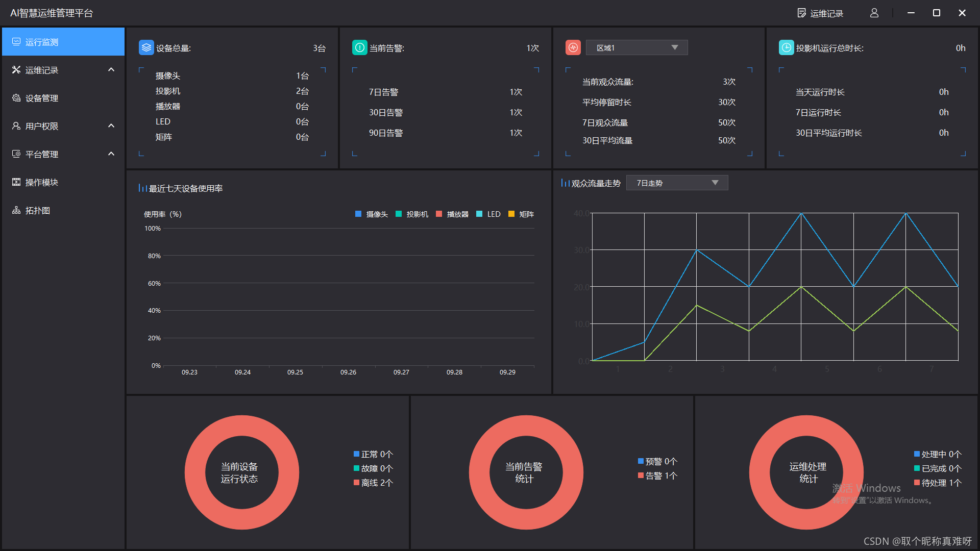The width and height of the screenshot is (980, 551).
Task: Click the 设备管理 sidebar gear icon
Action: [16, 98]
